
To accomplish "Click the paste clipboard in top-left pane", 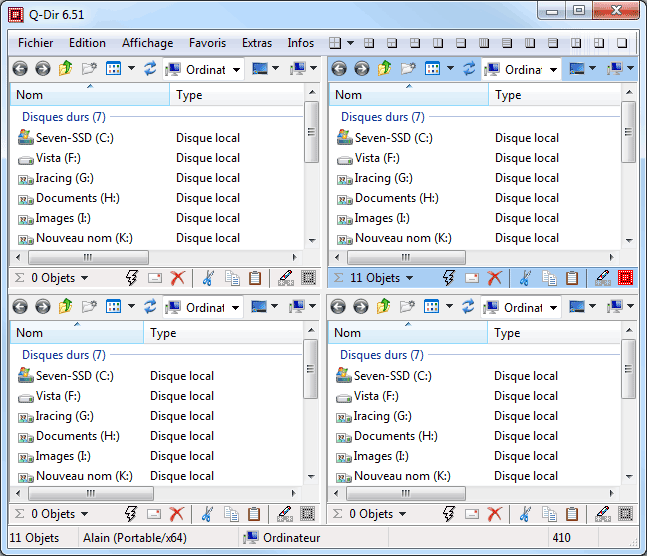I will pos(255,278).
